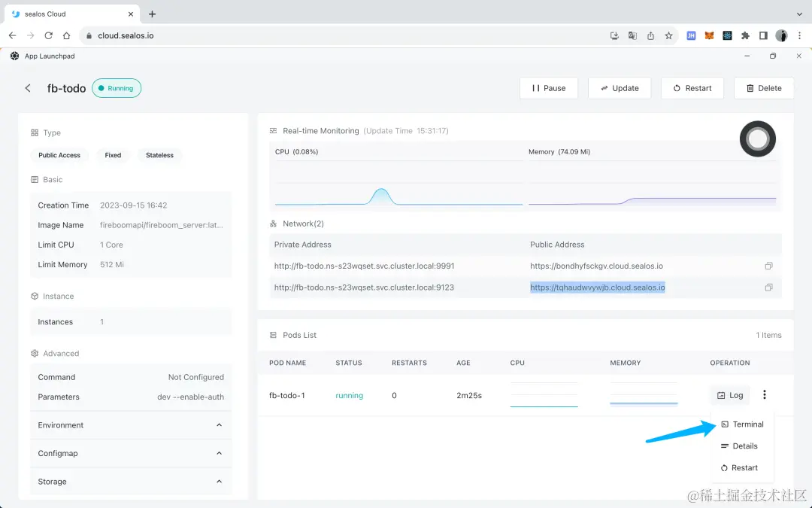This screenshot has height=508, width=812.
Task: Choose Details from the pod menu
Action: click(739, 446)
